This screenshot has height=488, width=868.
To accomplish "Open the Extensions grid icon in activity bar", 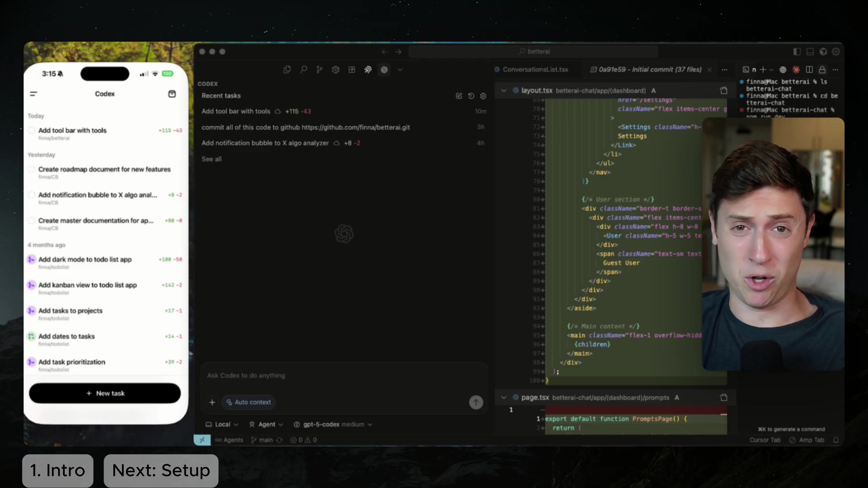I will click(352, 70).
